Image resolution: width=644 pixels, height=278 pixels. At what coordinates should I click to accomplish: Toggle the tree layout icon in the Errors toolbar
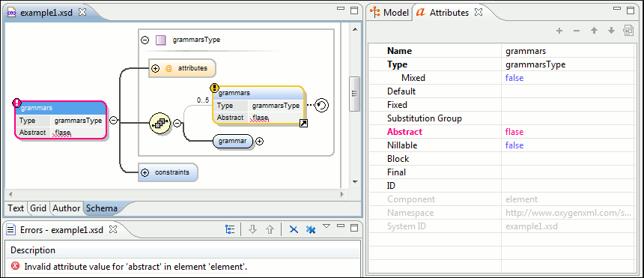tap(230, 229)
